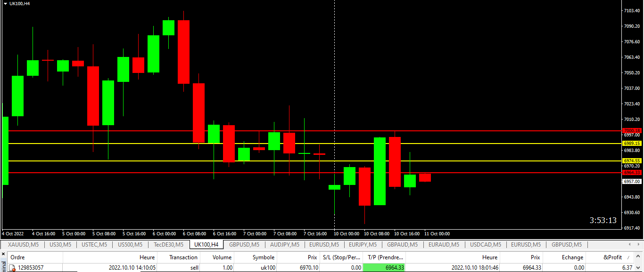Open the TecDE30,M5 chart tab
Image resolution: width=644 pixels, height=272 pixels.
169,245
